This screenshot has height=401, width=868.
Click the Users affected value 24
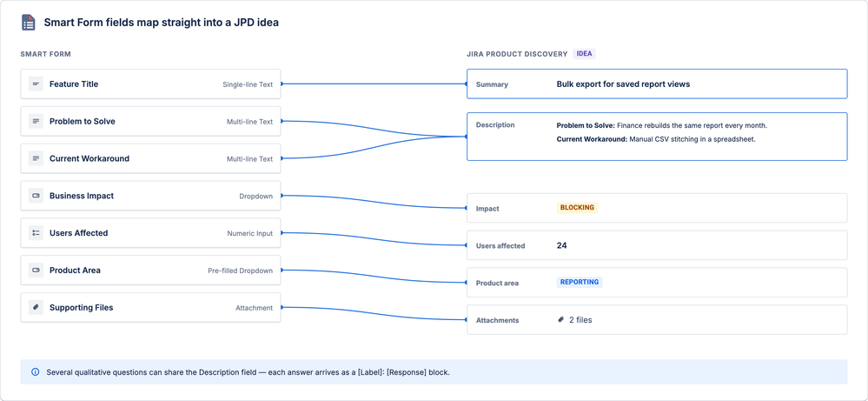(561, 245)
